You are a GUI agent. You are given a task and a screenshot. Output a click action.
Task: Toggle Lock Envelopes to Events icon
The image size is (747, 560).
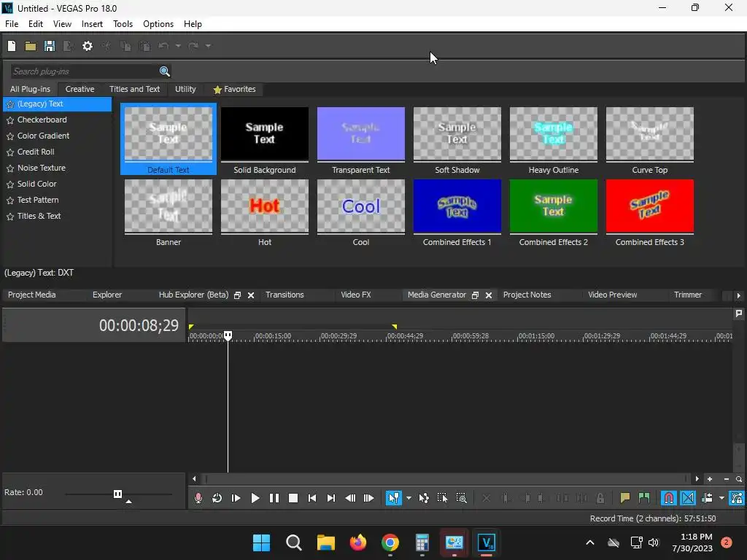(x=737, y=498)
